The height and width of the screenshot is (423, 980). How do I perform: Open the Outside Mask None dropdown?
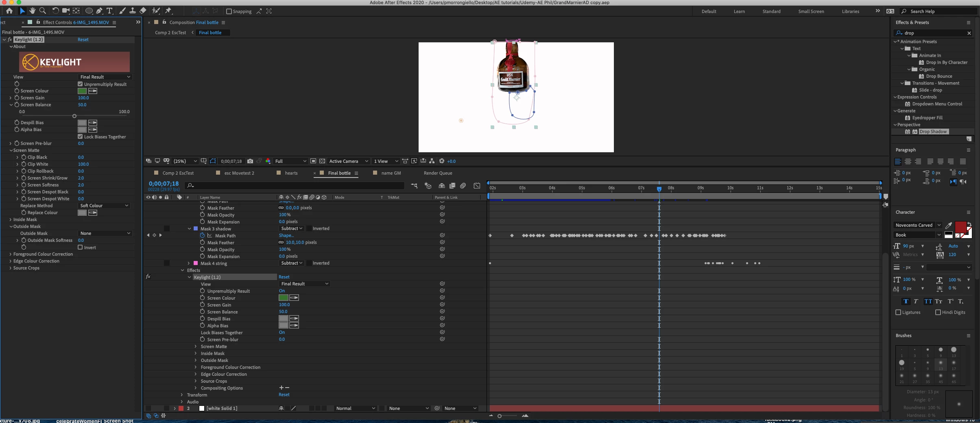(x=105, y=233)
